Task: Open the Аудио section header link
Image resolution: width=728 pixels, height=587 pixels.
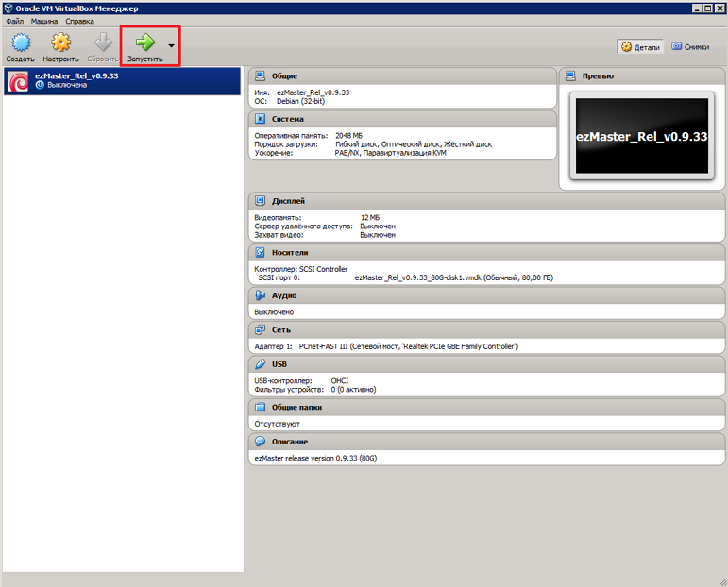Action: (283, 295)
